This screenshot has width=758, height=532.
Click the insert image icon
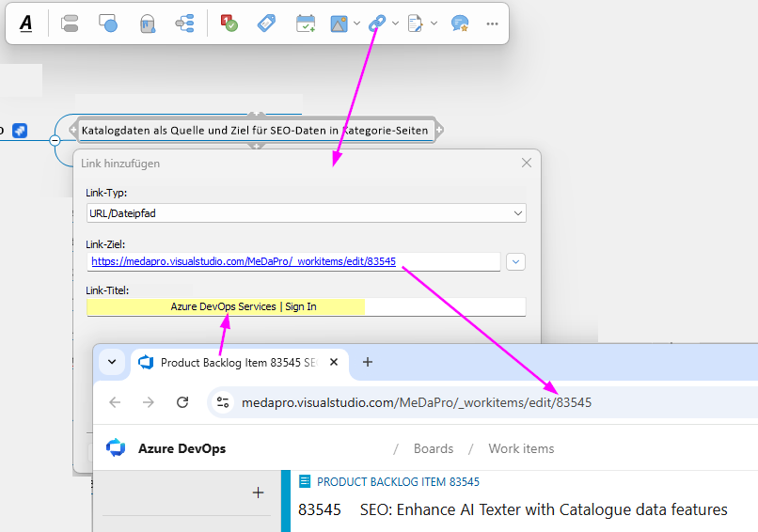coord(339,23)
